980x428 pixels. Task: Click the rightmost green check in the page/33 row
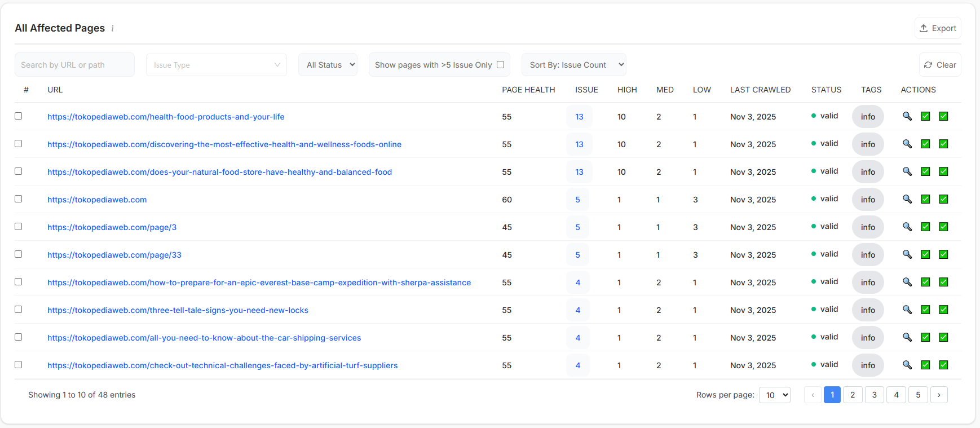tap(943, 254)
